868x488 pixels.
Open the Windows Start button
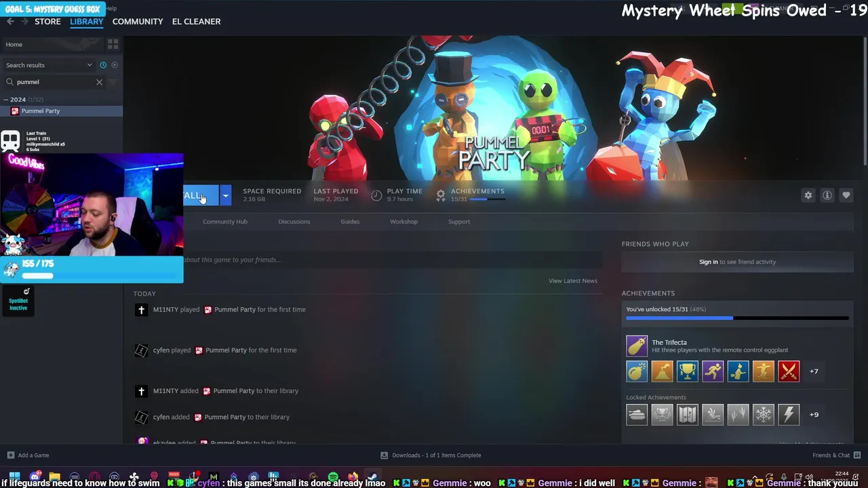pos(14,477)
